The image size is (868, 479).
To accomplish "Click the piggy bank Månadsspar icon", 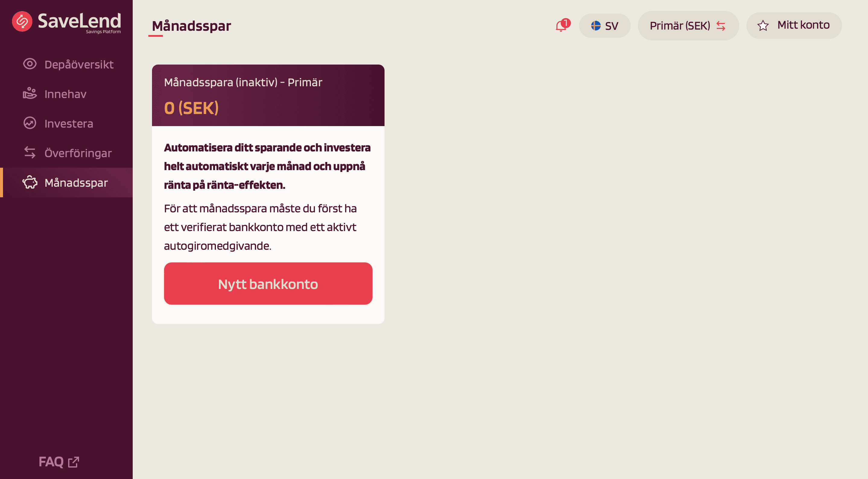I will click(30, 182).
